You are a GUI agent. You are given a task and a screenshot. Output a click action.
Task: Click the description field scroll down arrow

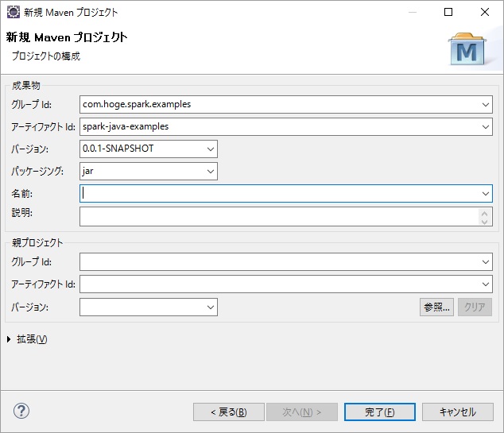click(x=485, y=222)
